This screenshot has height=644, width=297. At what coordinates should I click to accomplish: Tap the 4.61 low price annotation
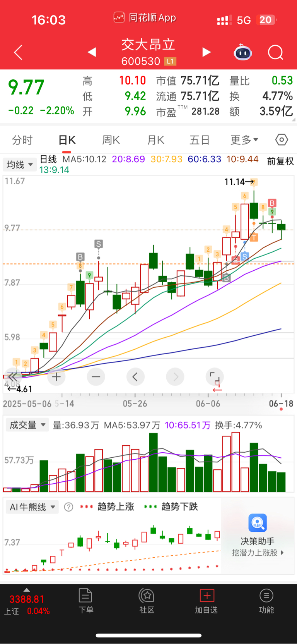(x=20, y=389)
